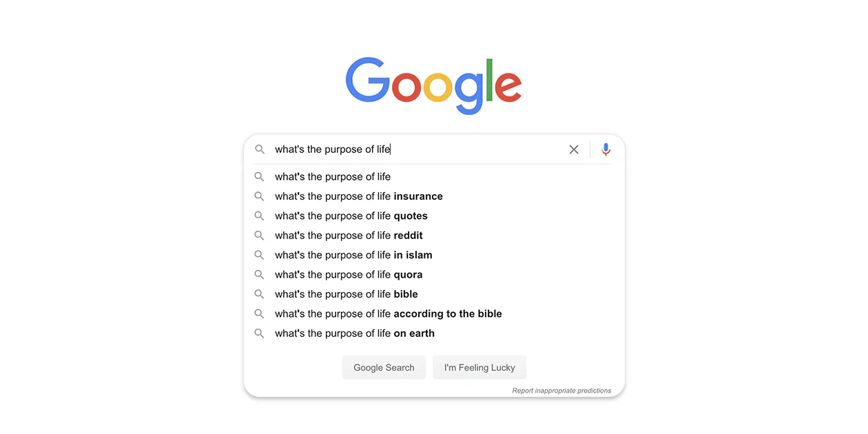Click the microphone icon for voice search
This screenshot has height=434, width=868.
click(606, 149)
